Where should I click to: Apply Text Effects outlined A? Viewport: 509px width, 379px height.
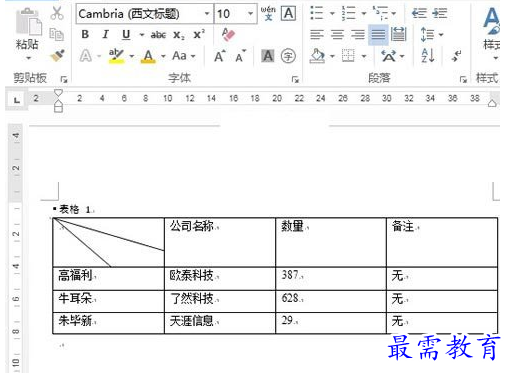(x=86, y=56)
